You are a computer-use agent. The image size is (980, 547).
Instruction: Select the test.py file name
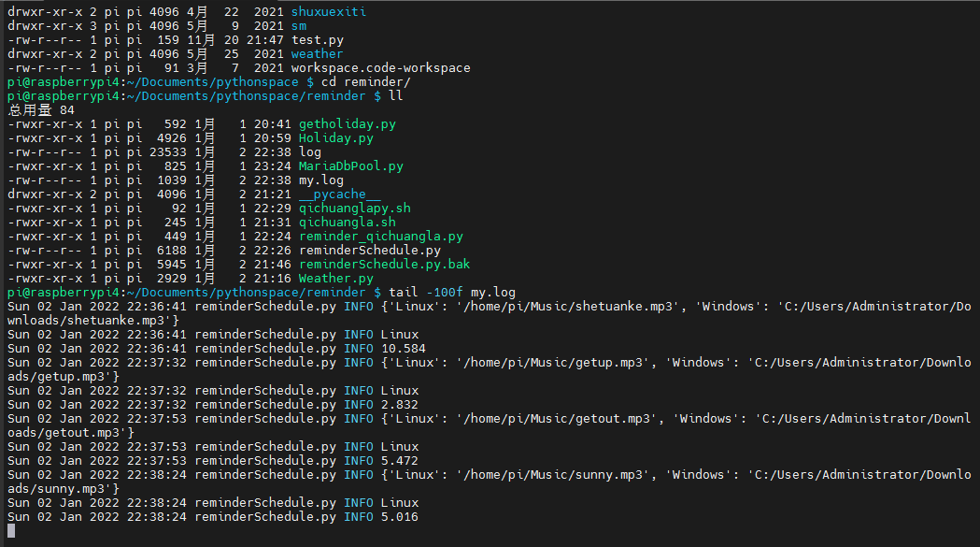pos(318,40)
